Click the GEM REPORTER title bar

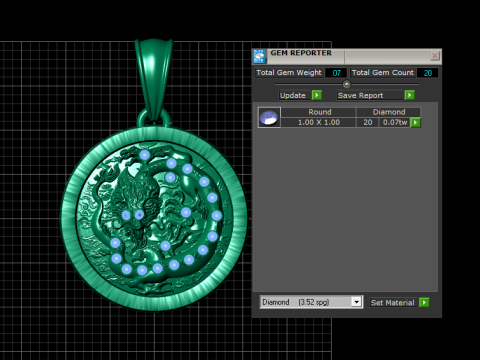coord(347,56)
